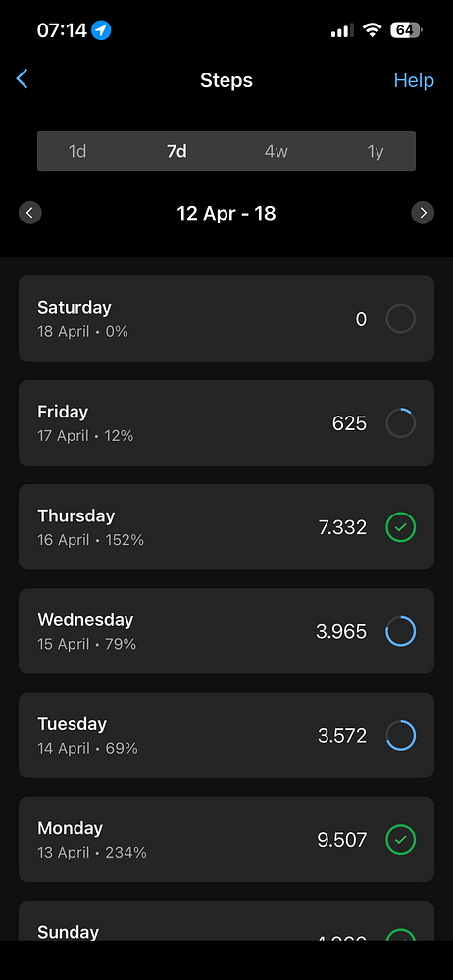
Task: Open Thursday 16 April step details
Action: click(x=226, y=527)
